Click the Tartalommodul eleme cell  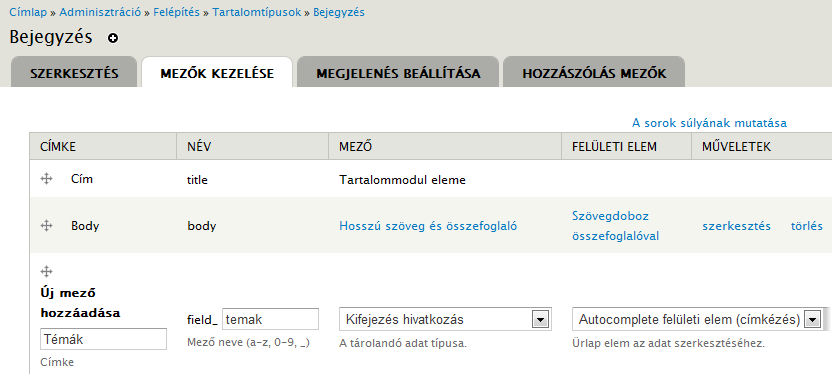click(x=402, y=180)
